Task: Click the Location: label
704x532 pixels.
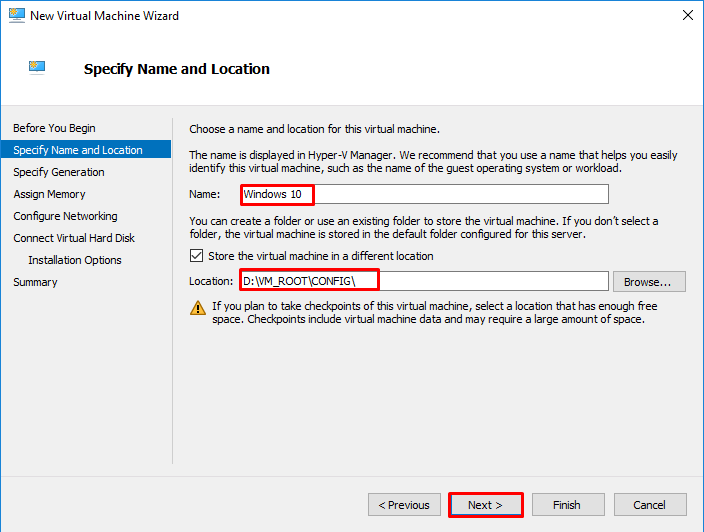Action: [x=211, y=281]
